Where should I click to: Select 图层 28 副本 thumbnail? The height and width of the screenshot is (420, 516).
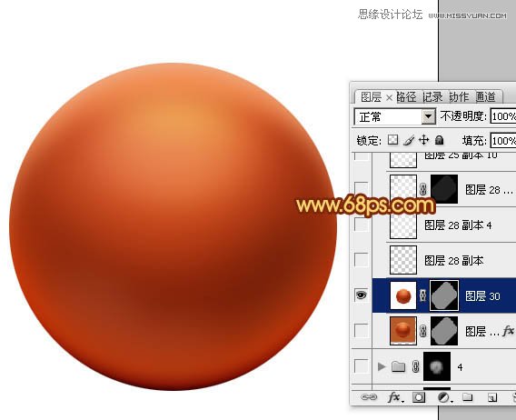click(x=403, y=260)
